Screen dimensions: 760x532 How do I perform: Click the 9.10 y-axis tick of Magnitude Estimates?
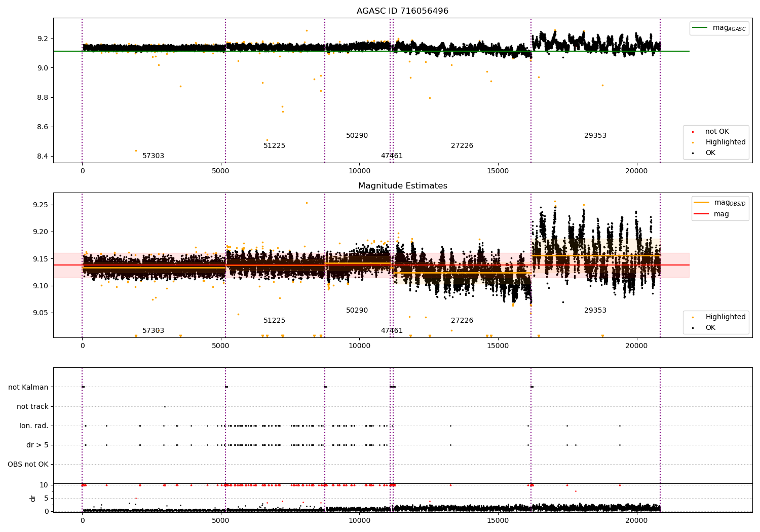41,286
